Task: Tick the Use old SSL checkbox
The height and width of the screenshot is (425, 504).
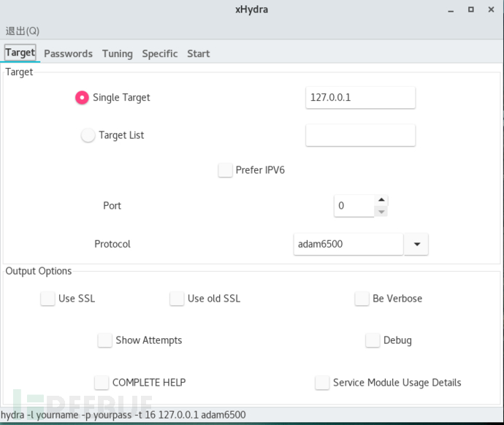Action: click(x=177, y=299)
